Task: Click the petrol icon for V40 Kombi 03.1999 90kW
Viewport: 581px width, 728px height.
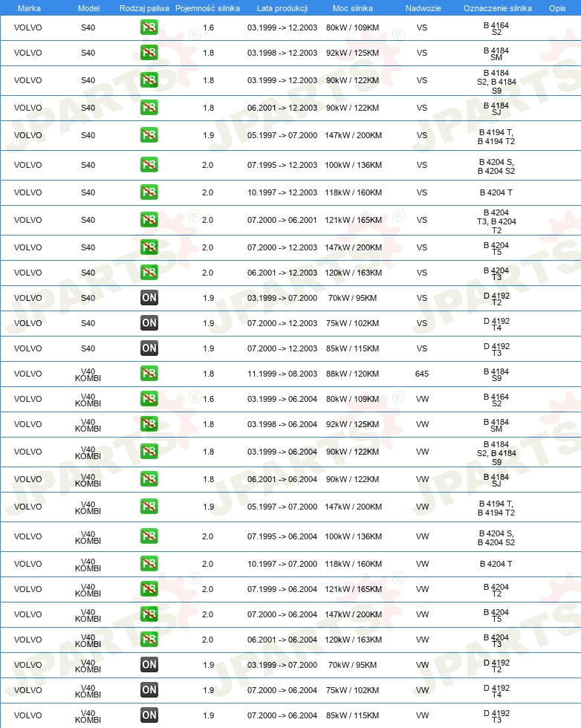Action: pos(149,452)
